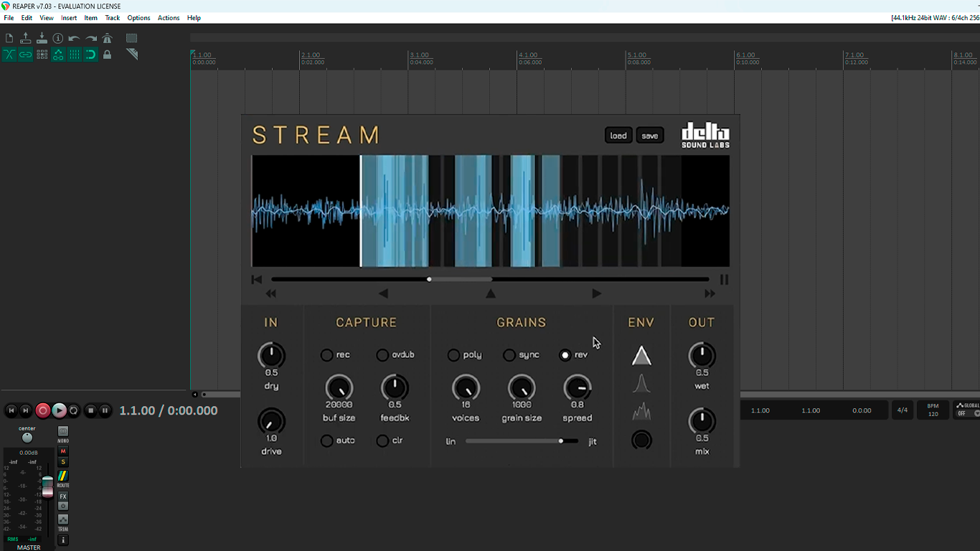This screenshot has width=980, height=551.
Task: Select the jagged random envelope shape
Action: tap(641, 412)
